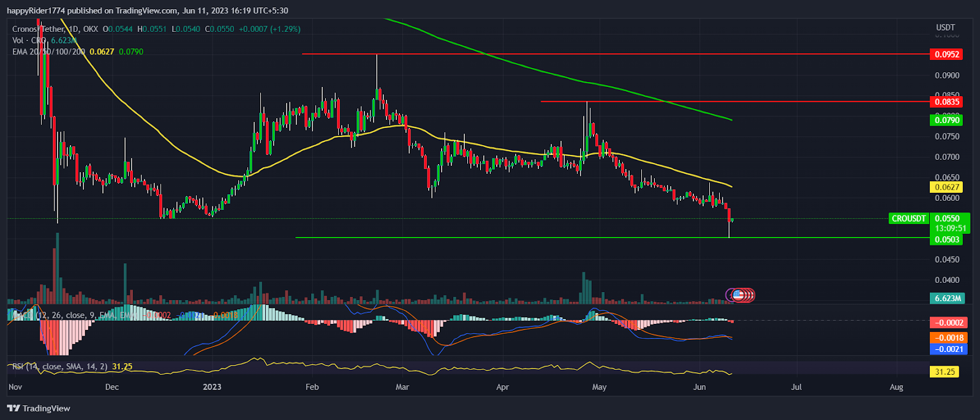Click the happyRider1774 published header text
The height and width of the screenshot is (420, 980).
point(147,10)
